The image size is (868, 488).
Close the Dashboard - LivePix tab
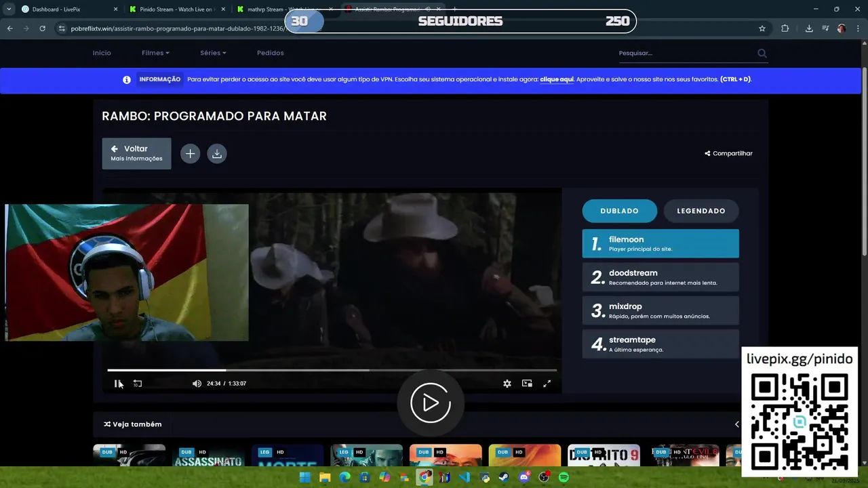coord(115,9)
